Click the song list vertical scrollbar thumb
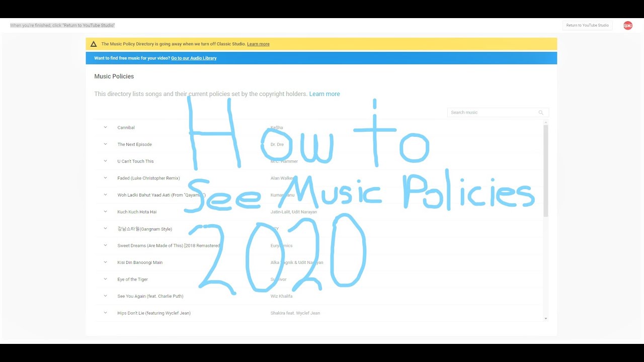644x362 pixels. 546,171
